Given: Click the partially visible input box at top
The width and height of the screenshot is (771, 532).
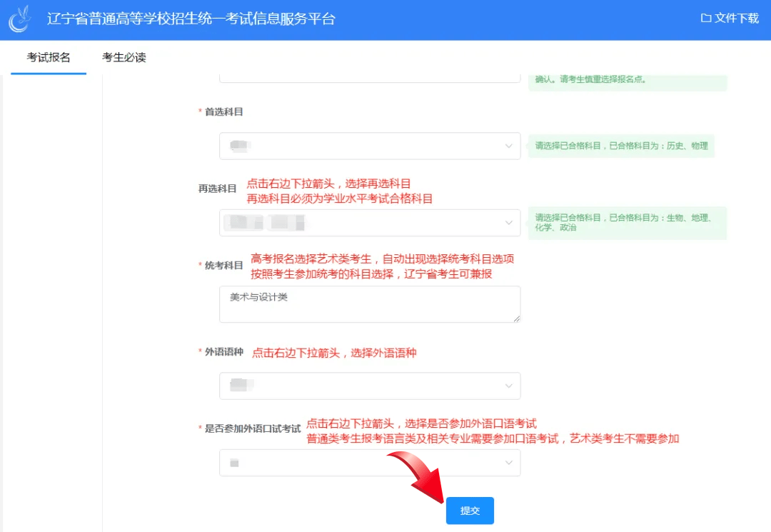Looking at the screenshot, I should pyautogui.click(x=369, y=77).
